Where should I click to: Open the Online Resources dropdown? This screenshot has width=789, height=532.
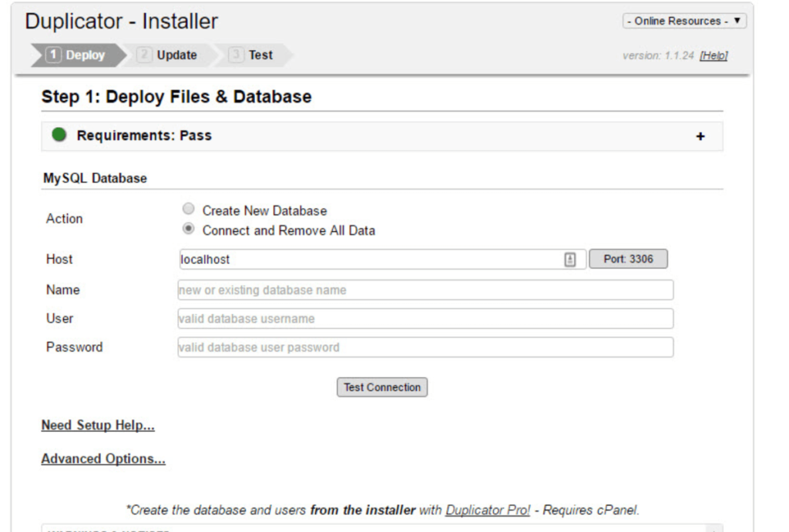[684, 21]
